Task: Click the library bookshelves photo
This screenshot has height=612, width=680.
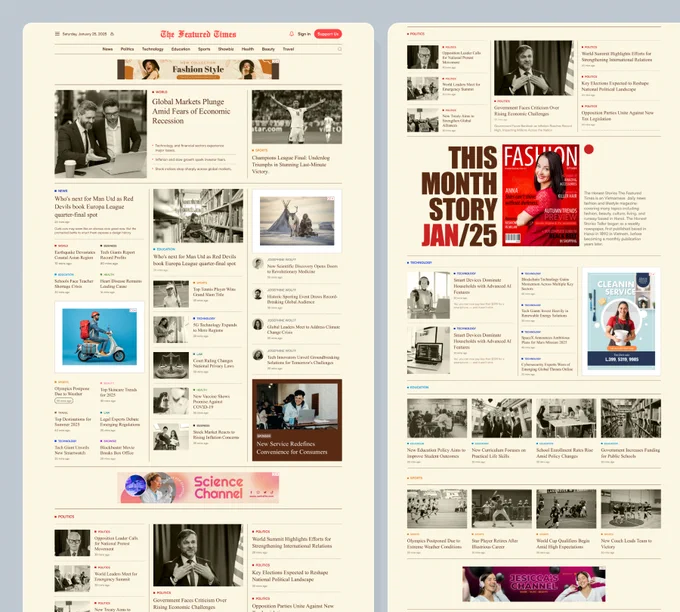Action: [198, 216]
